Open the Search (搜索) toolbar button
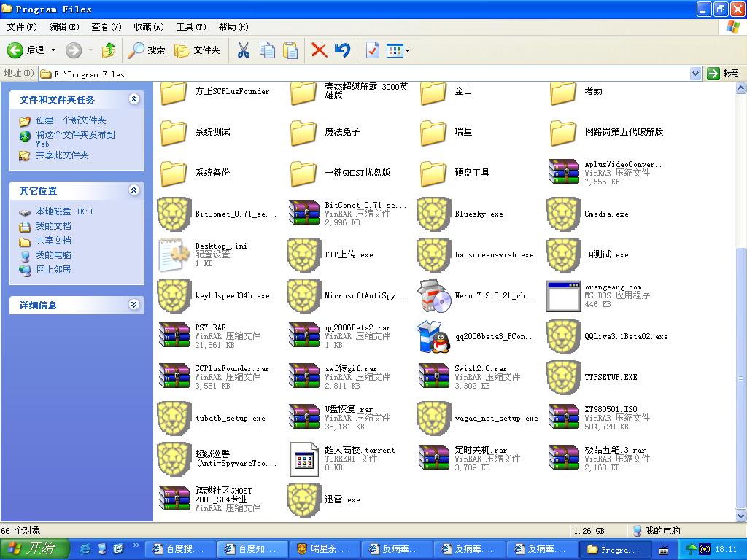 [x=147, y=50]
